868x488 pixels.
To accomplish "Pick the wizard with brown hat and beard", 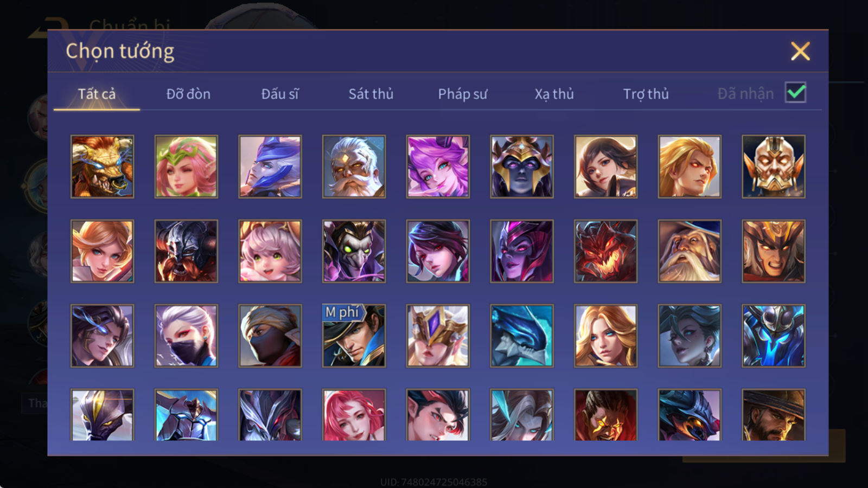I will tap(690, 251).
